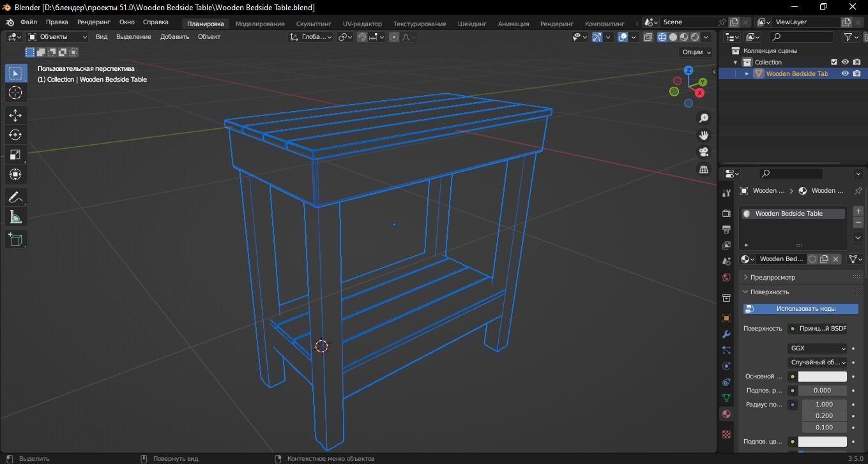Open the Output properties tab
The image size is (868, 464).
coord(726,229)
